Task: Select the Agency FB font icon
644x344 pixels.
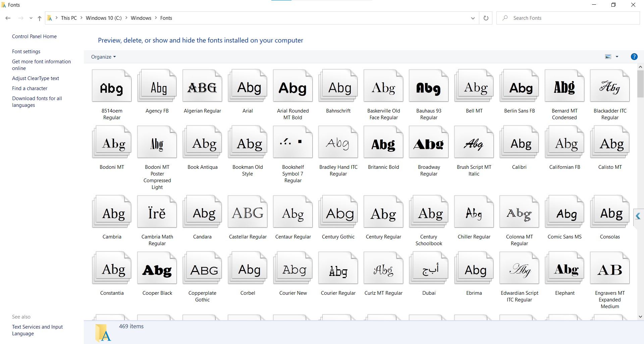Action: pos(157,86)
